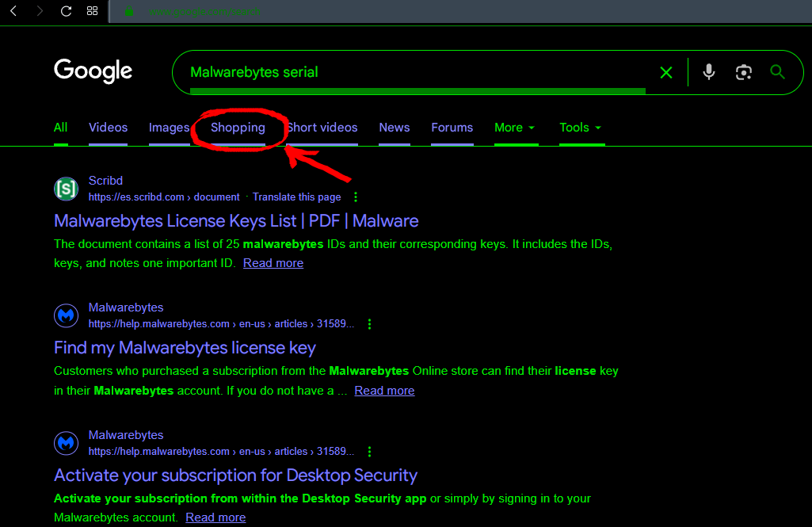The height and width of the screenshot is (527, 812).
Task: Click the browser forward arrow
Action: [40, 11]
